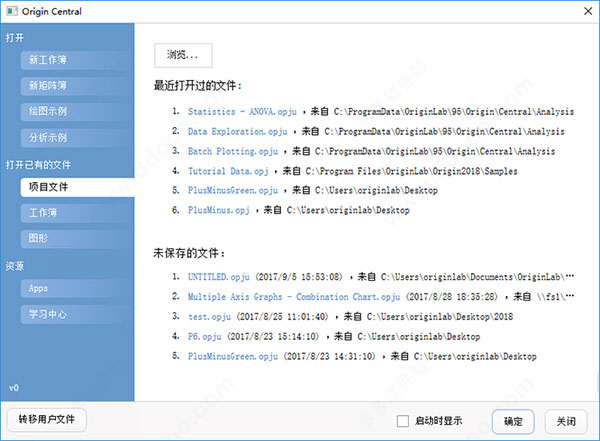Select 新工作簿 in the sidebar

tap(75, 60)
